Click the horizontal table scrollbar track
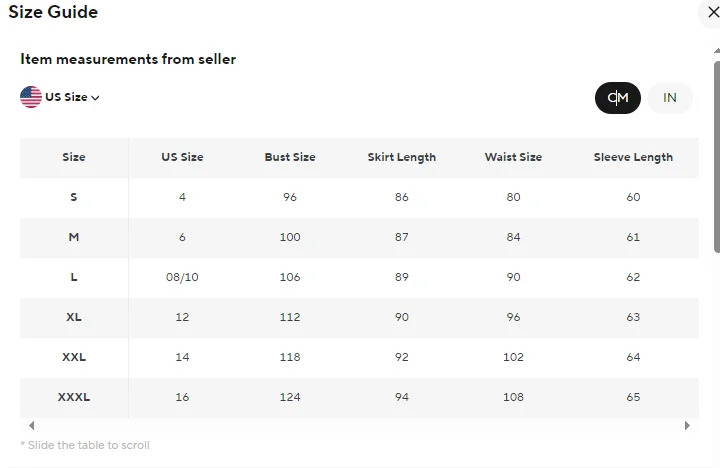This screenshot has width=720, height=468. 358,425
